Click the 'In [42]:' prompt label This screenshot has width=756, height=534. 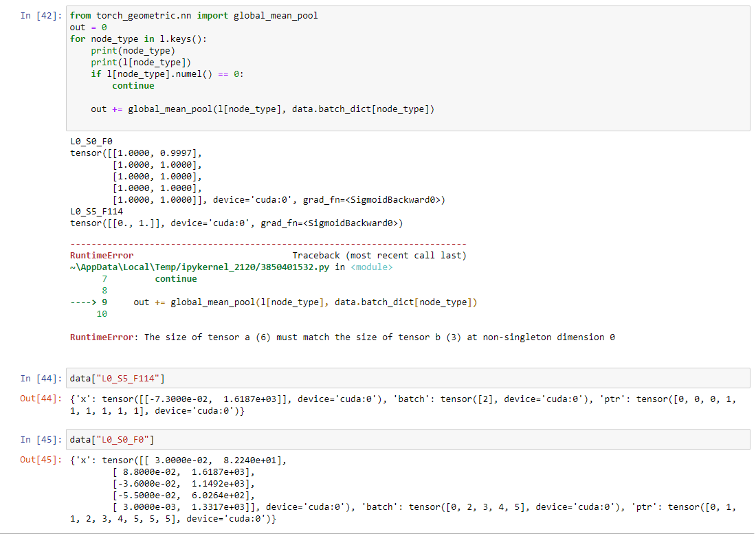(41, 15)
